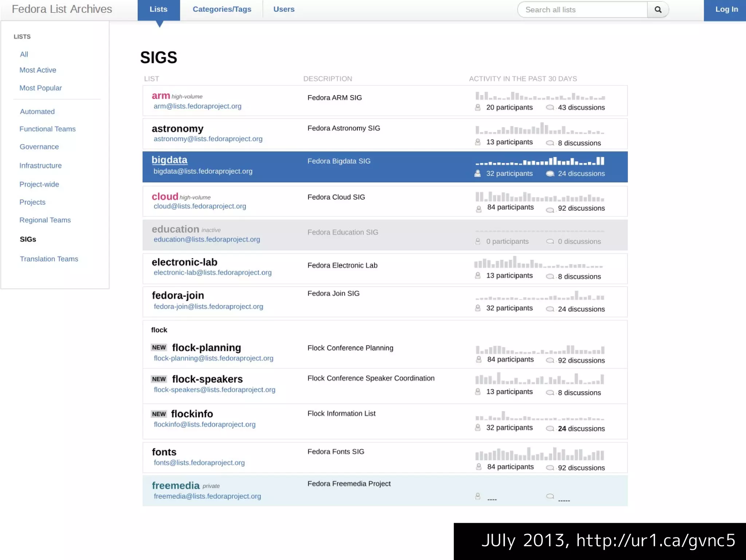Viewport: 746px width, 560px height.
Task: Open the astronomy list
Action: [x=177, y=129]
